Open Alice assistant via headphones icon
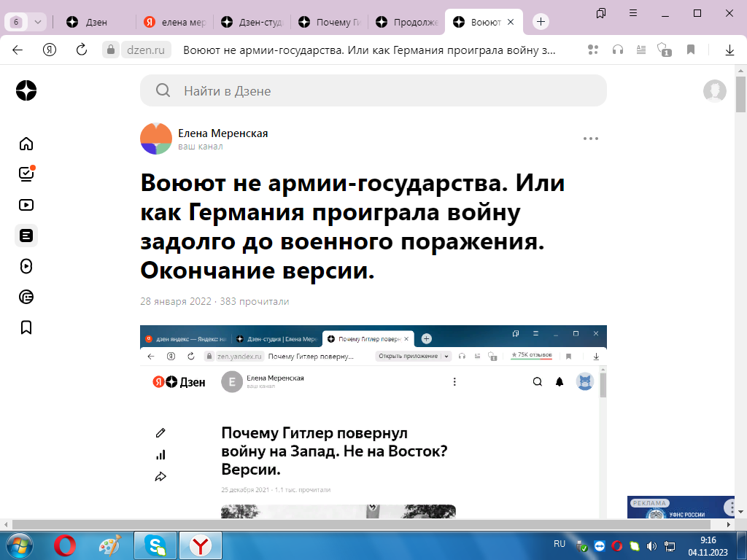 618,50
